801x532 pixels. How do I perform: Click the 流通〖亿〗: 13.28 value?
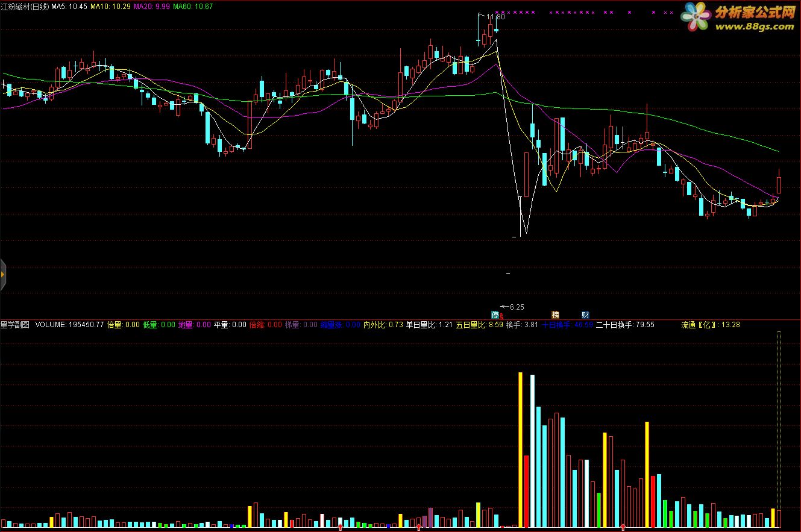tap(711, 325)
